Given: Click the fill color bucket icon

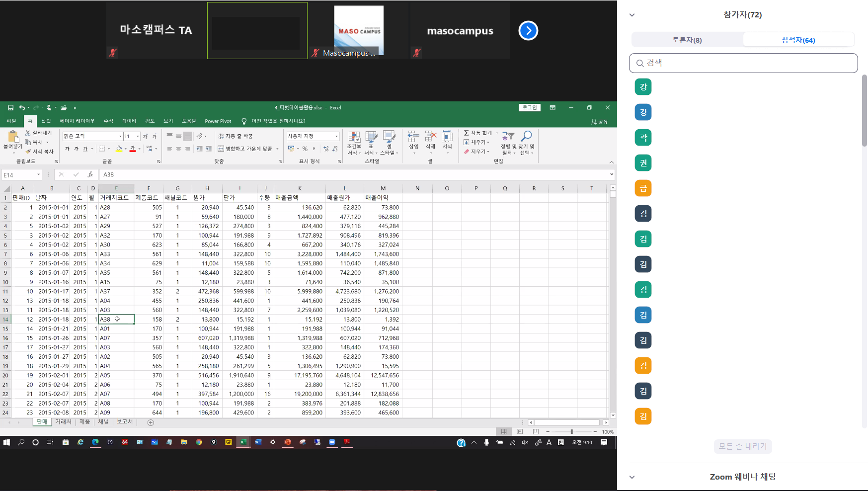Looking at the screenshot, I should 119,149.
